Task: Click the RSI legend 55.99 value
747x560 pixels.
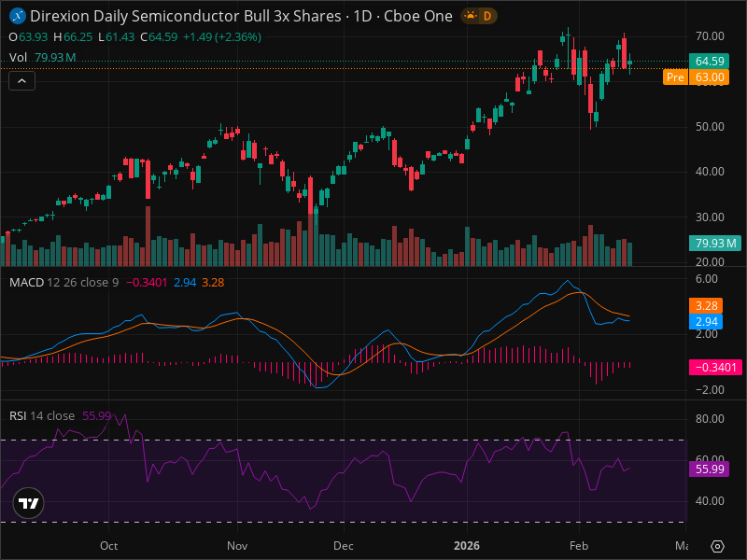Action: click(x=97, y=415)
